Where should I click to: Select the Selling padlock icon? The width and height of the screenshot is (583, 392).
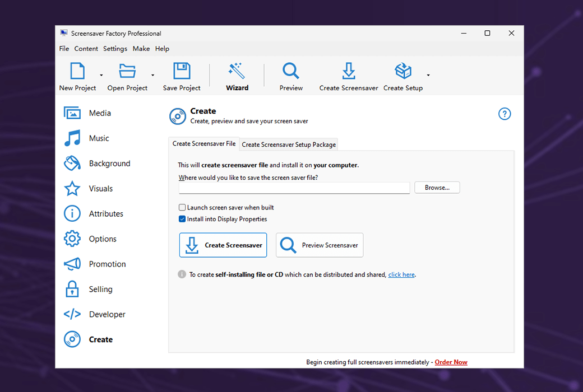(72, 289)
